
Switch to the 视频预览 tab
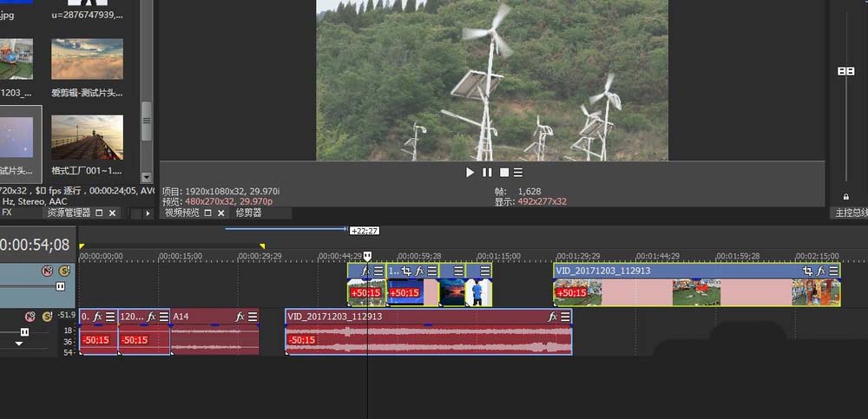pos(182,213)
